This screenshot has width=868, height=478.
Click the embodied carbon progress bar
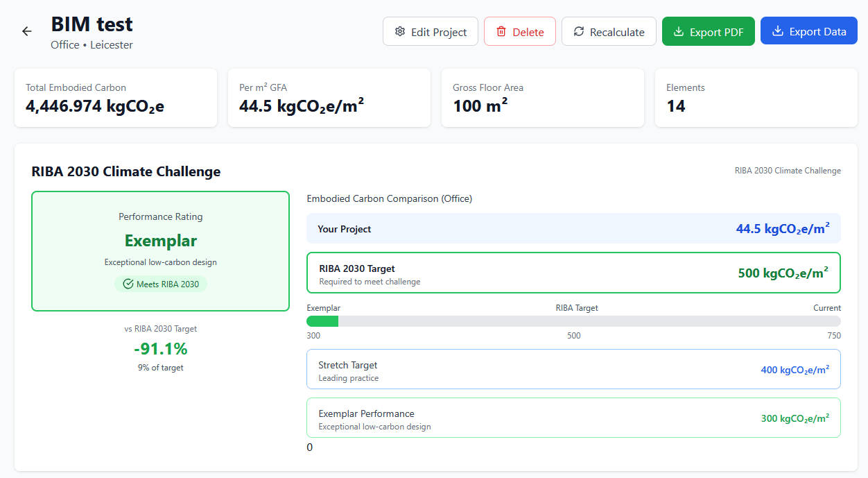click(x=573, y=321)
